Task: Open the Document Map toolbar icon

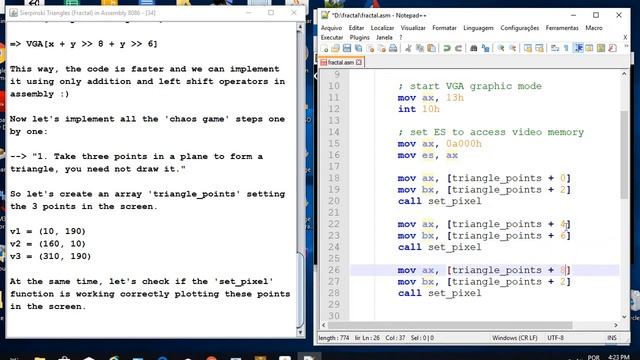Action: [601, 48]
